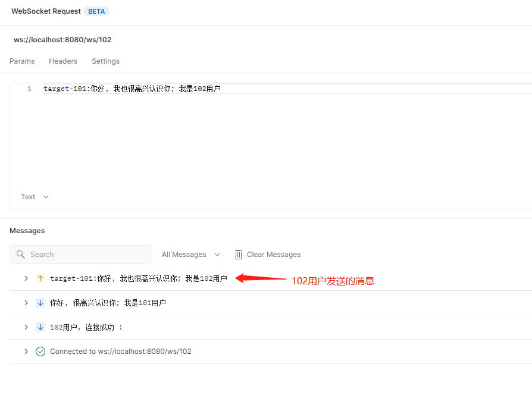Click the blue down-arrow icon on 101用户 reply
532x411 pixels.
pos(40,302)
